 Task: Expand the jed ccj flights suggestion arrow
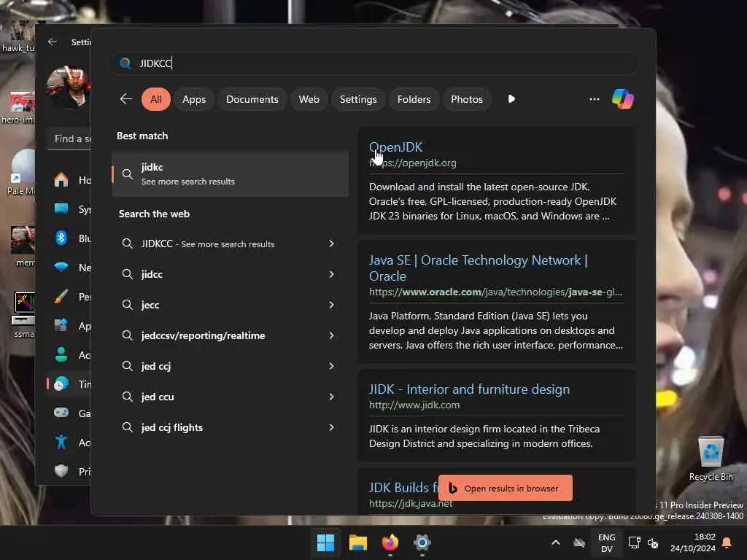click(332, 427)
